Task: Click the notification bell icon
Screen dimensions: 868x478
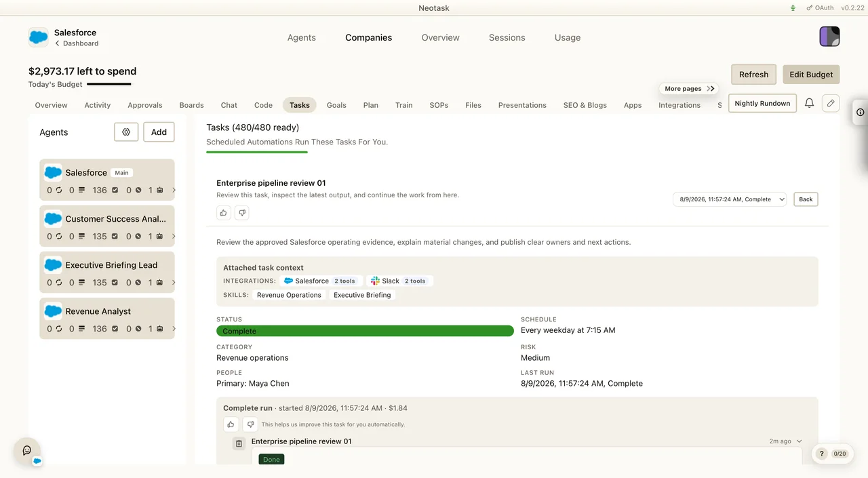Action: (809, 103)
